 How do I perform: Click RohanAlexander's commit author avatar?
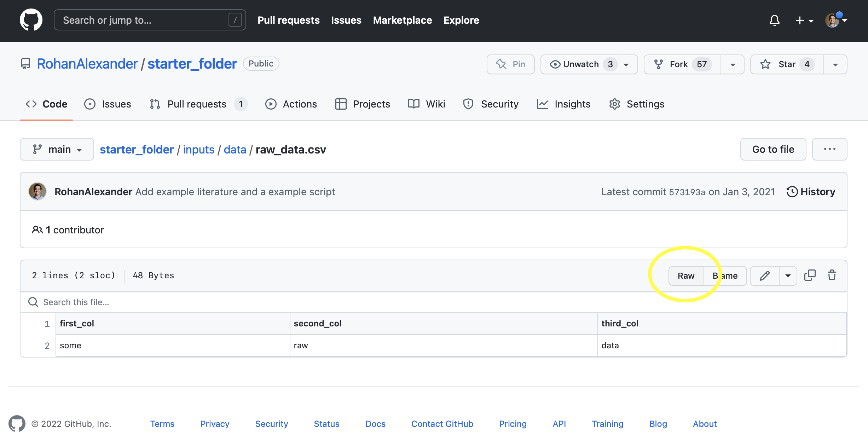click(37, 192)
